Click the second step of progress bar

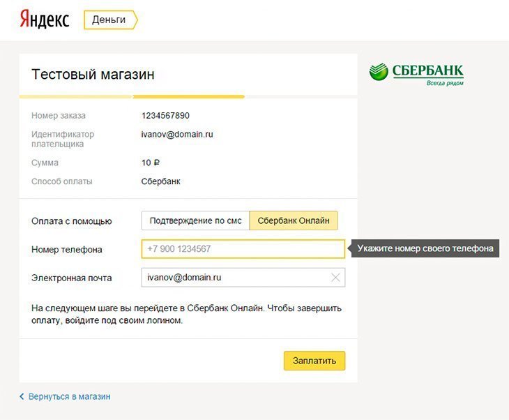[188, 96]
